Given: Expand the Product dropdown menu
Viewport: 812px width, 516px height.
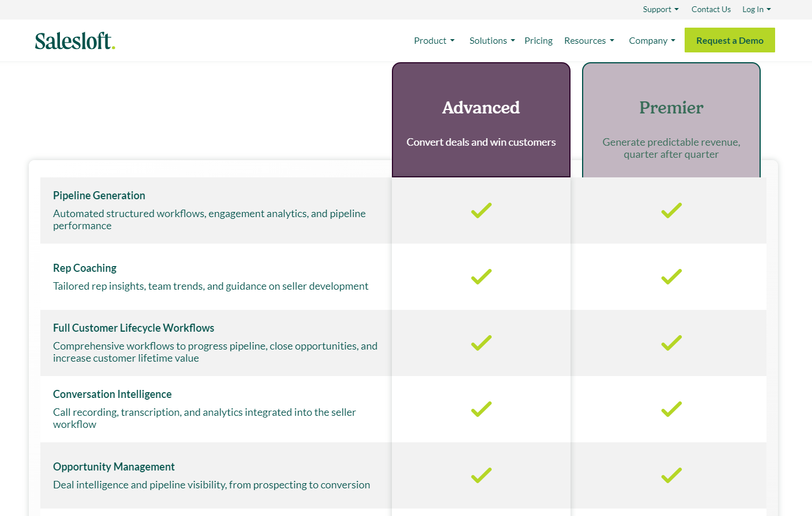Looking at the screenshot, I should (x=435, y=41).
